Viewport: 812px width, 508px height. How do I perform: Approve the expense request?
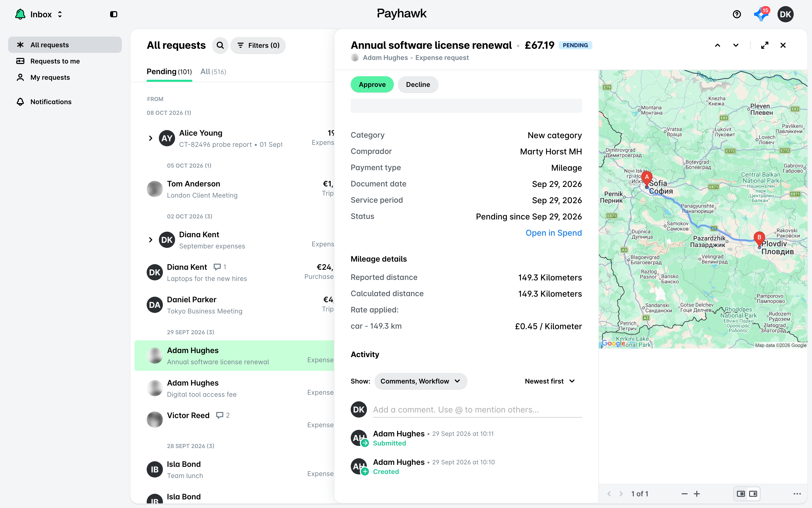tap(372, 84)
